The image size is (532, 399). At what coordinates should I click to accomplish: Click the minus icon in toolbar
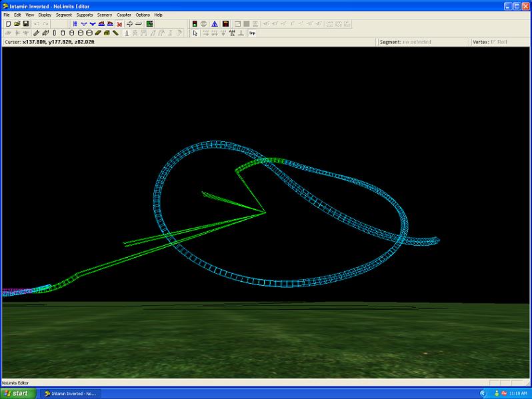(139, 24)
